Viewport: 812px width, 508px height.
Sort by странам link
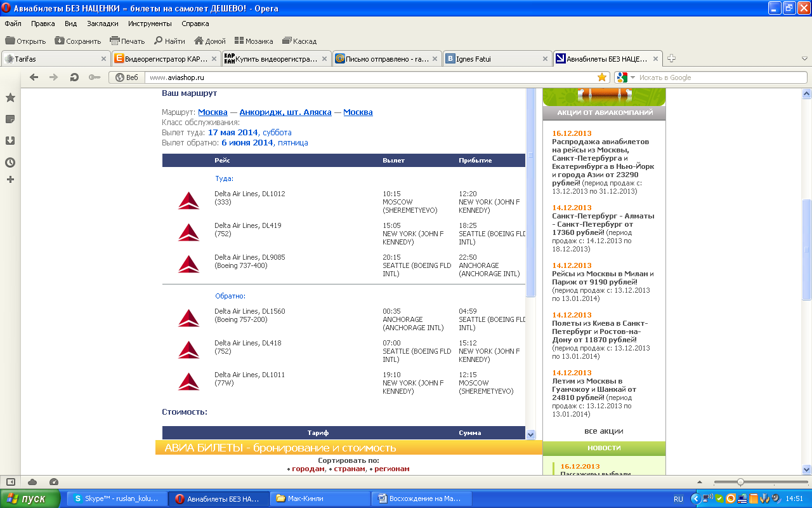click(x=350, y=469)
